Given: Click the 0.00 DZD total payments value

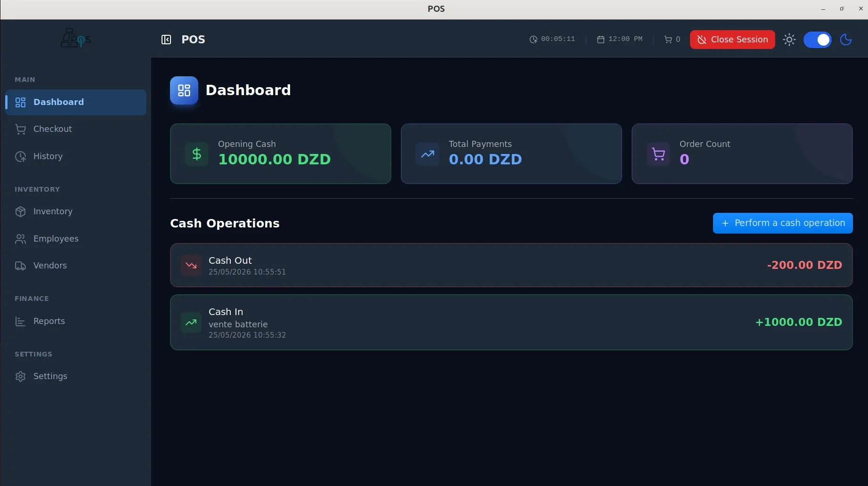Looking at the screenshot, I should (485, 160).
